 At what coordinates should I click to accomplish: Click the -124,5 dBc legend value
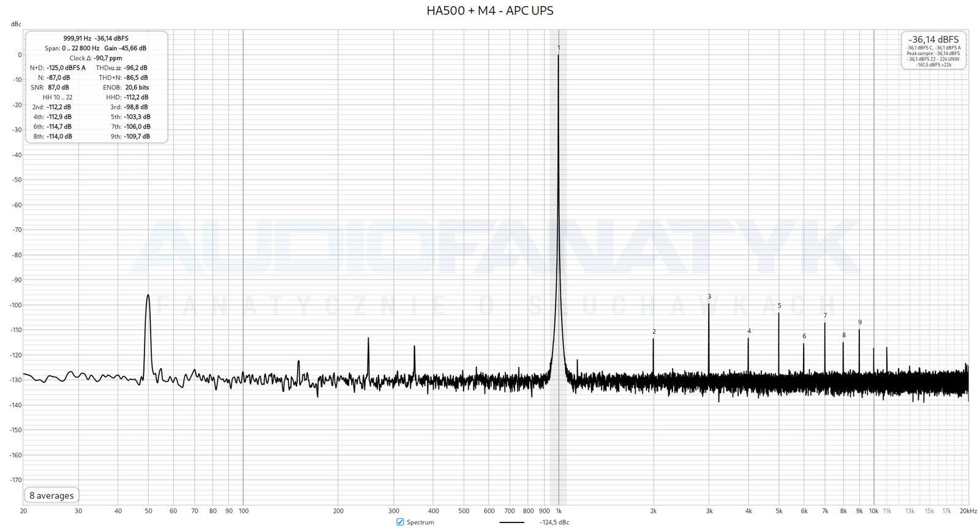pyautogui.click(x=554, y=522)
